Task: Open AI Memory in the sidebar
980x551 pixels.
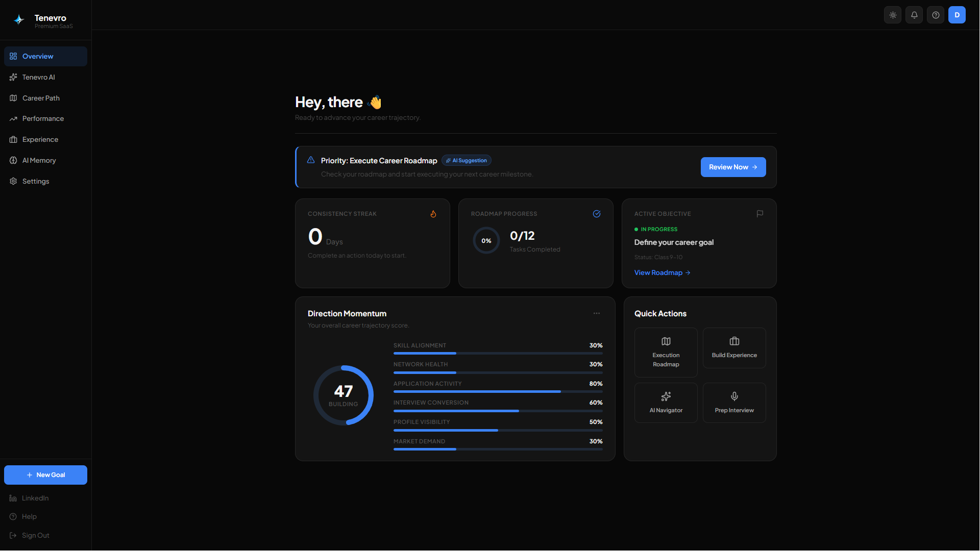Action: [45, 160]
